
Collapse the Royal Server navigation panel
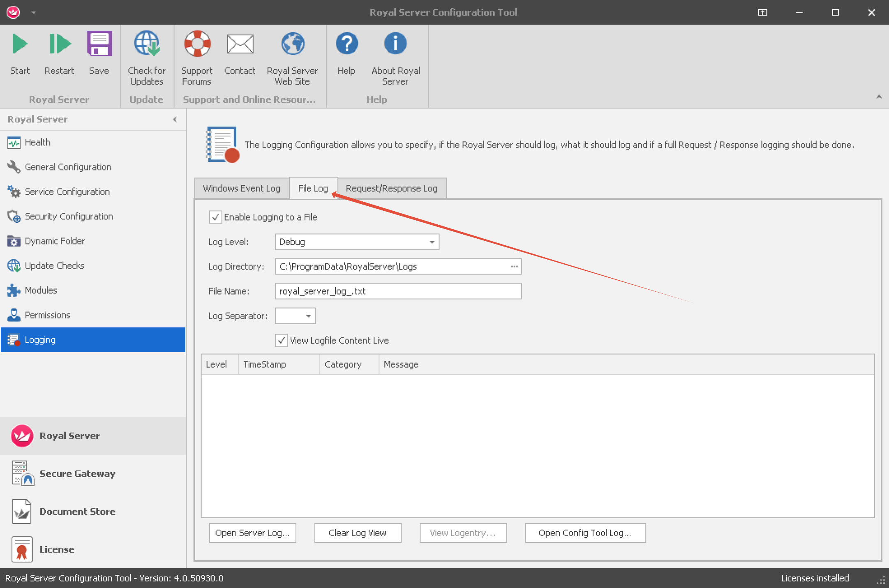[175, 119]
